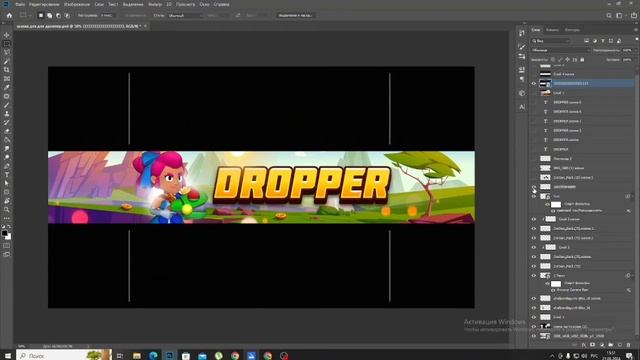The image size is (640, 360).
Task: Select the Lasso tool
Action: 7,52
